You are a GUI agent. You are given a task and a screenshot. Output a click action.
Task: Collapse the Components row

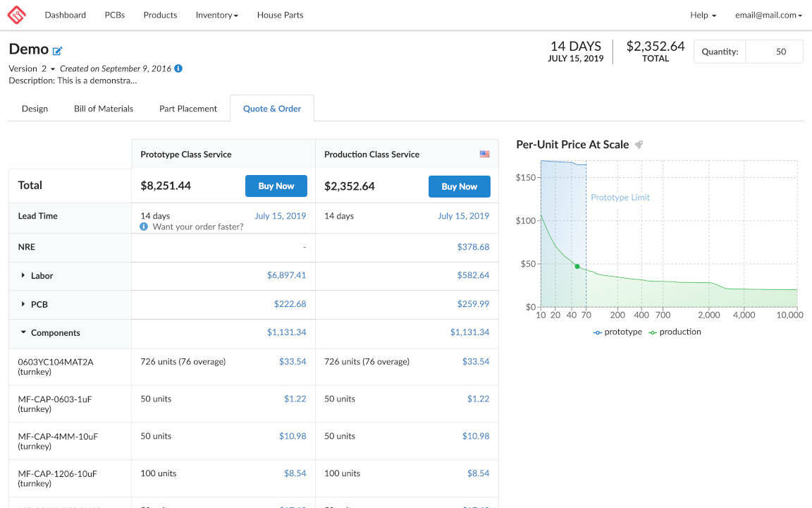click(23, 332)
